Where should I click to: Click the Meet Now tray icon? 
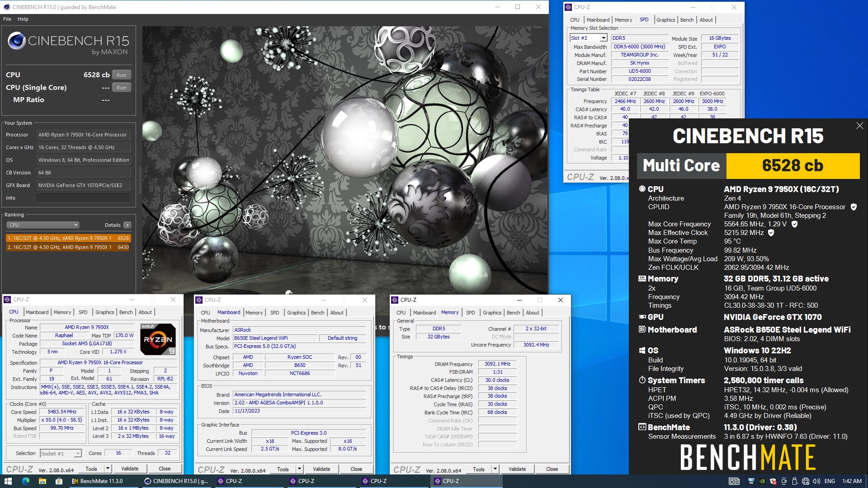coord(784,481)
